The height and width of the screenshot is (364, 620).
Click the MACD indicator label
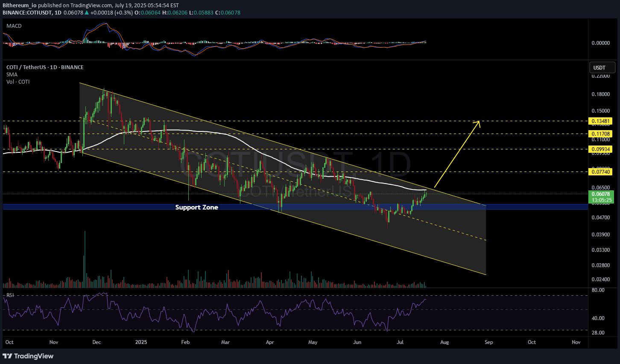[x=14, y=26]
